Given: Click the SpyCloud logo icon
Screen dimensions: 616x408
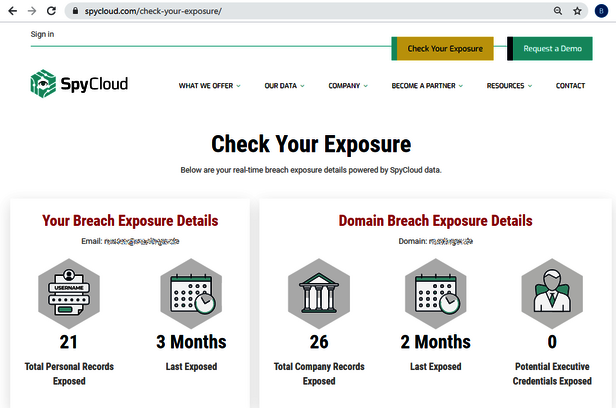Looking at the screenshot, I should coord(43,83).
